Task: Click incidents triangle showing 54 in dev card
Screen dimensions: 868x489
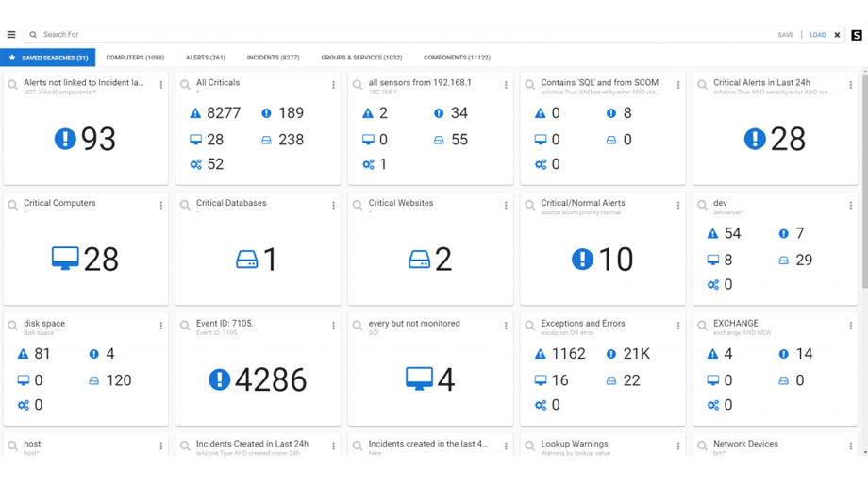Action: pyautogui.click(x=713, y=234)
